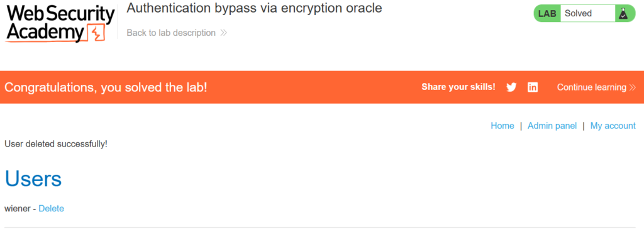Image resolution: width=644 pixels, height=239 pixels.
Task: Delete the wiener user
Action: click(52, 209)
